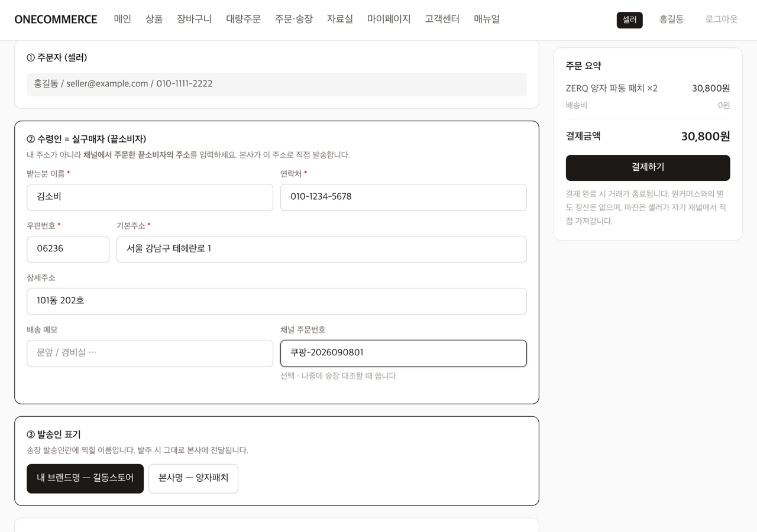Click the 상세주소 field
This screenshot has height=532, width=757.
[277, 301]
